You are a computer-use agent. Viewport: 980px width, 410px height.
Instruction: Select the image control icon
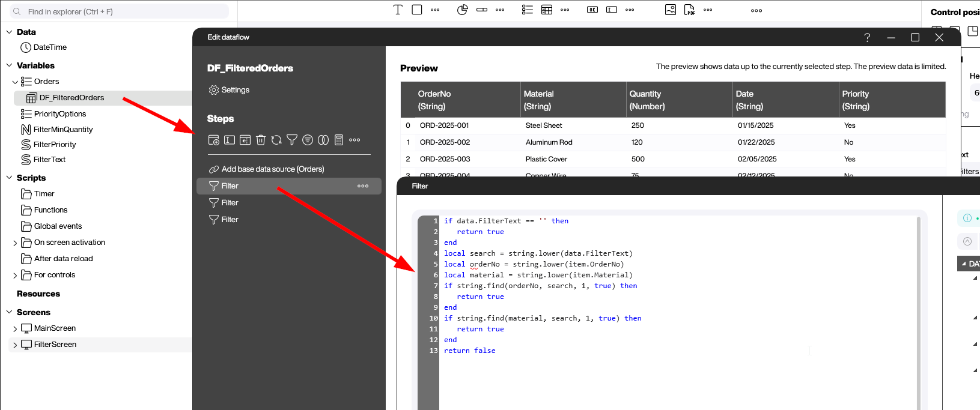point(671,10)
